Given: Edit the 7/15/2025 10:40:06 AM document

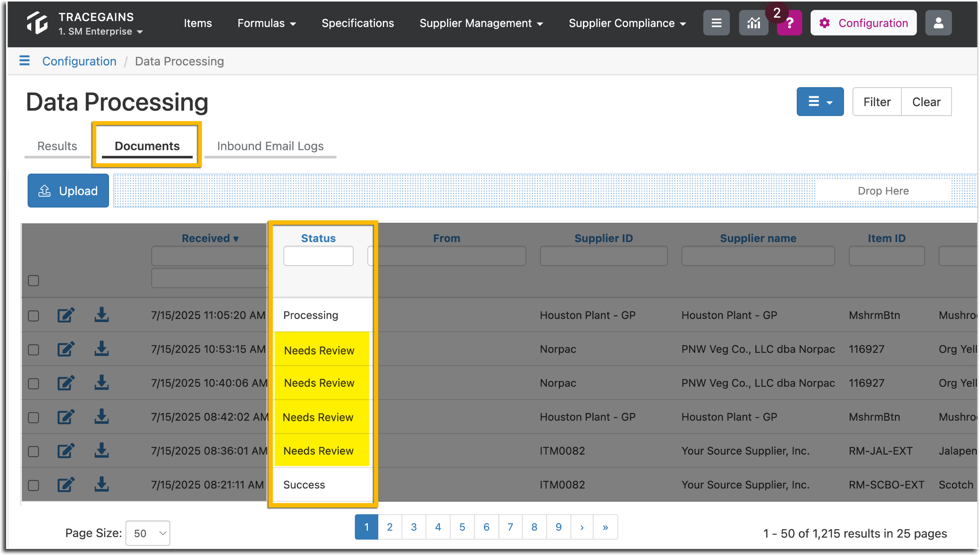Looking at the screenshot, I should pos(65,383).
